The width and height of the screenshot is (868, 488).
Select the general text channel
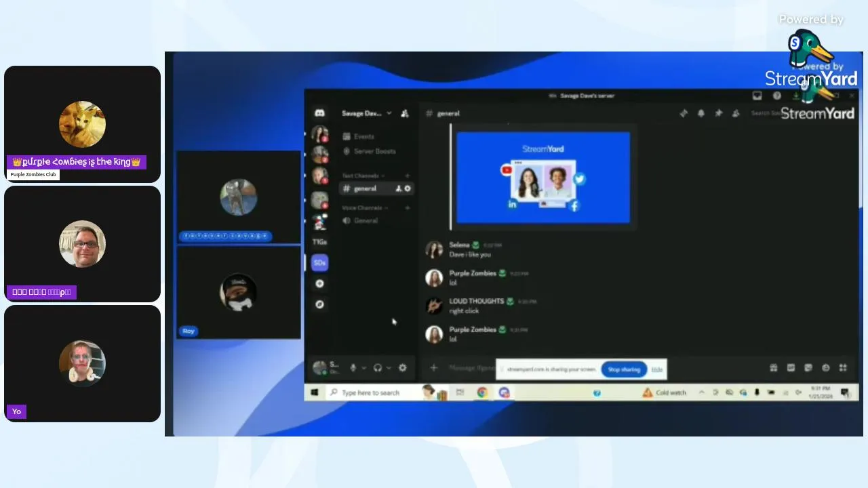(x=376, y=188)
